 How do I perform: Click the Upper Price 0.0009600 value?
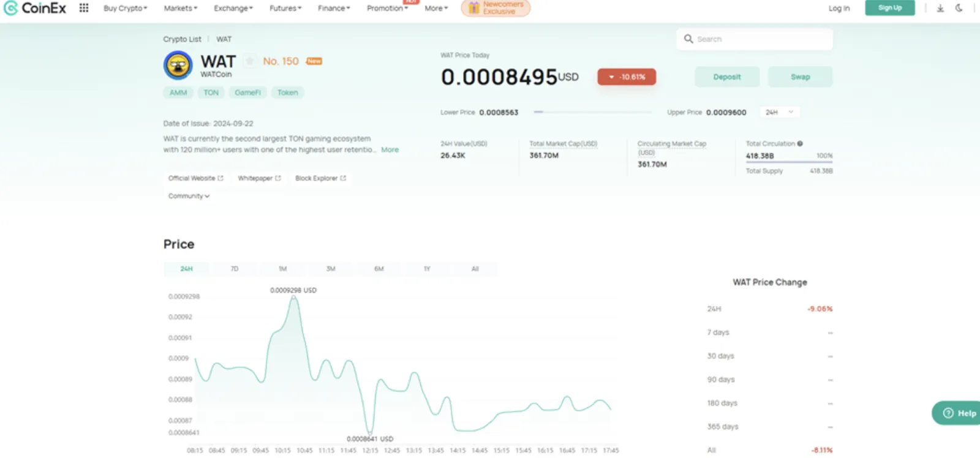tap(726, 113)
